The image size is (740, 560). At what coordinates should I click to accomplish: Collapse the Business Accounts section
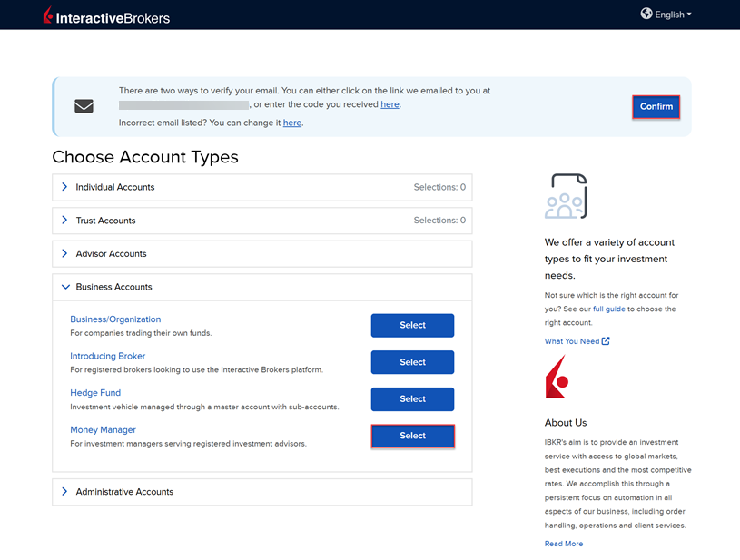113,287
